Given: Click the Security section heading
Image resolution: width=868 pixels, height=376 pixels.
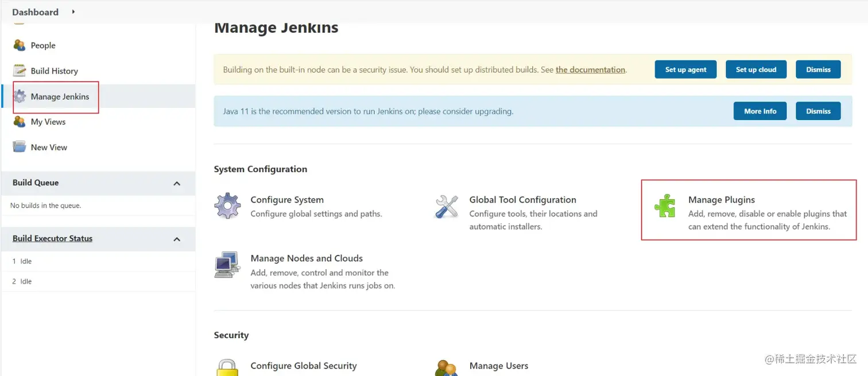Looking at the screenshot, I should point(231,335).
